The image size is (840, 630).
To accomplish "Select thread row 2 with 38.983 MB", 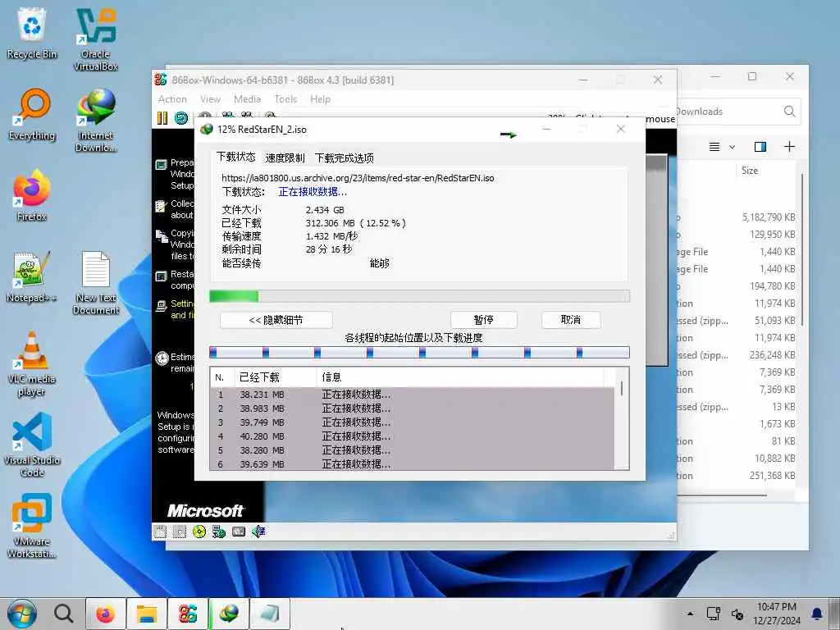I will (413, 409).
